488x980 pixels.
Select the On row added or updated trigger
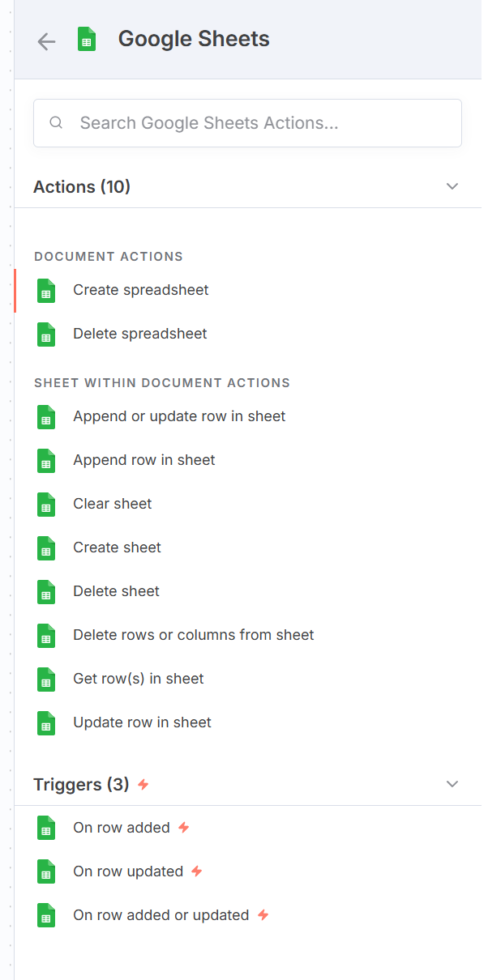click(161, 915)
